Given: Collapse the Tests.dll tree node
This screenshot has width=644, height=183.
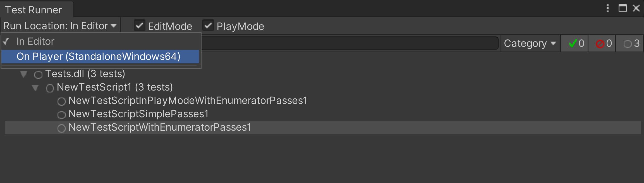Looking at the screenshot, I should pos(24,74).
